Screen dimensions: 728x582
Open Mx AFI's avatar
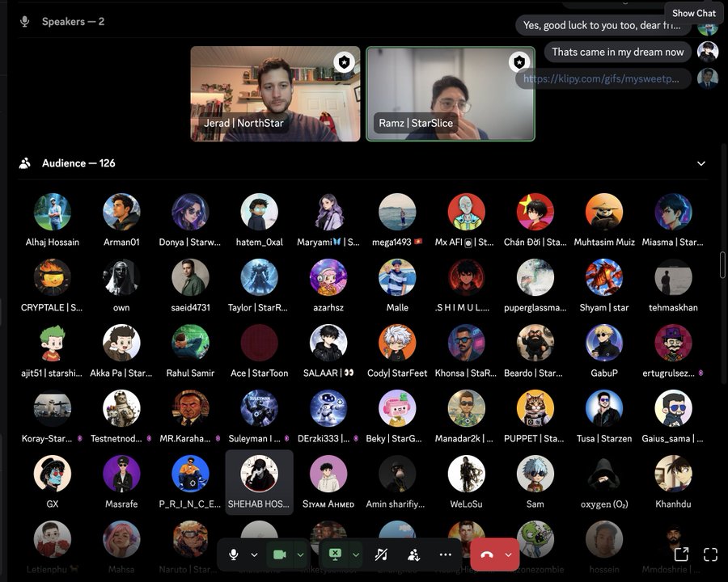(467, 212)
